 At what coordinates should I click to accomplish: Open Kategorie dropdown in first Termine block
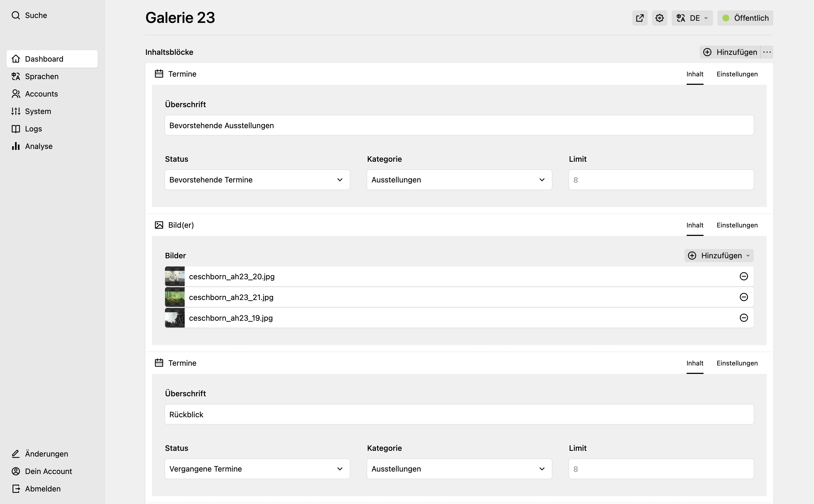coord(459,180)
